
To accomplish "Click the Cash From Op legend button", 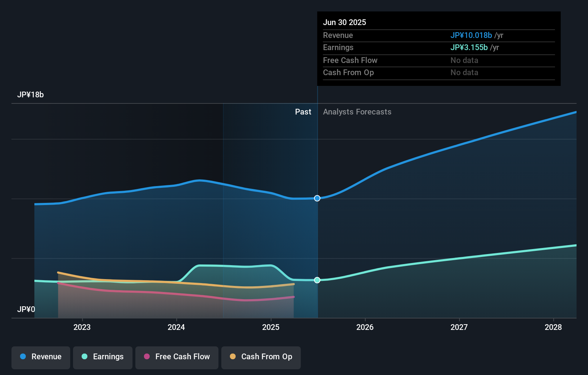I will (261, 357).
